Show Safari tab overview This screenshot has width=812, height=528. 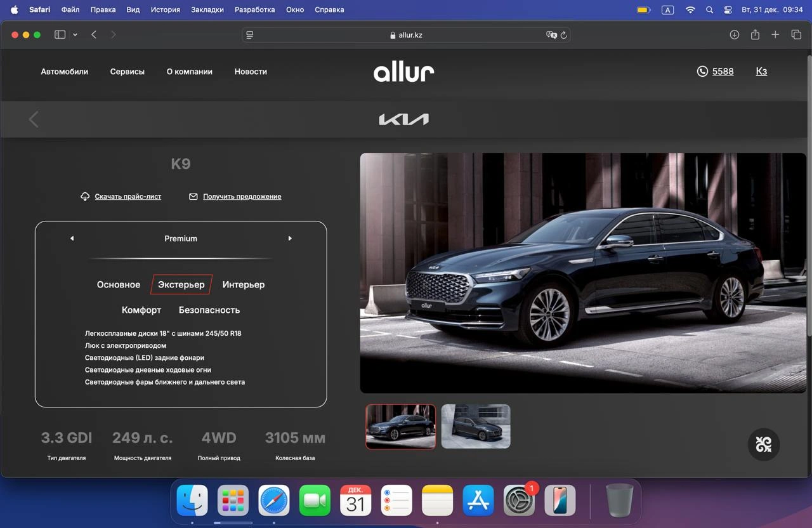coord(796,35)
